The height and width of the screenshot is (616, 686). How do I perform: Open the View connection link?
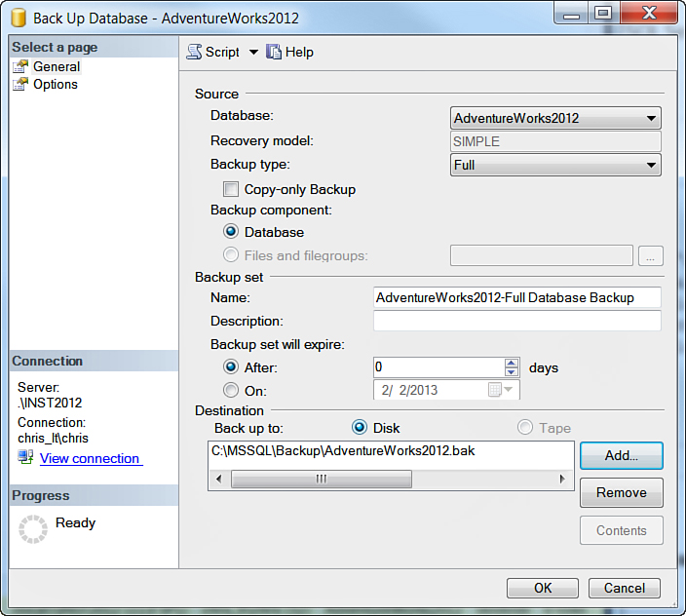[x=90, y=458]
